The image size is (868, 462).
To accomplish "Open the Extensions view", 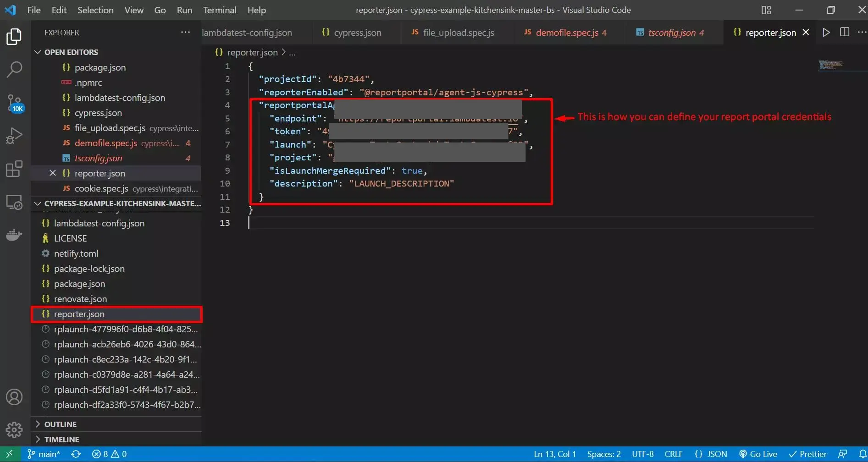I will 14,169.
